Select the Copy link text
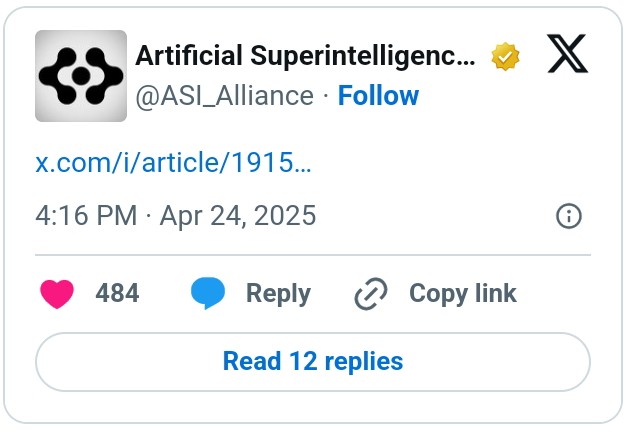This screenshot has width=626, height=437. 462,294
